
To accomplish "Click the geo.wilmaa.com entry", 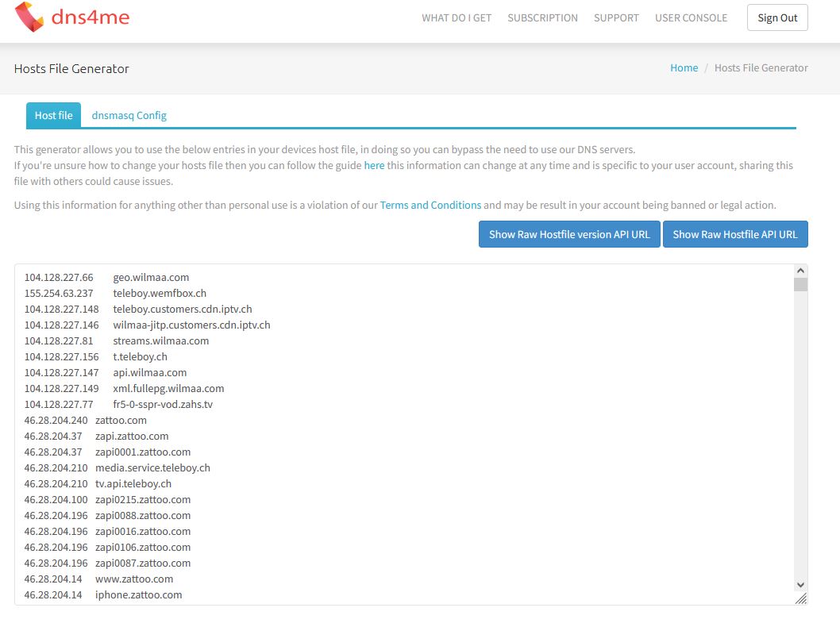I will (x=151, y=278).
